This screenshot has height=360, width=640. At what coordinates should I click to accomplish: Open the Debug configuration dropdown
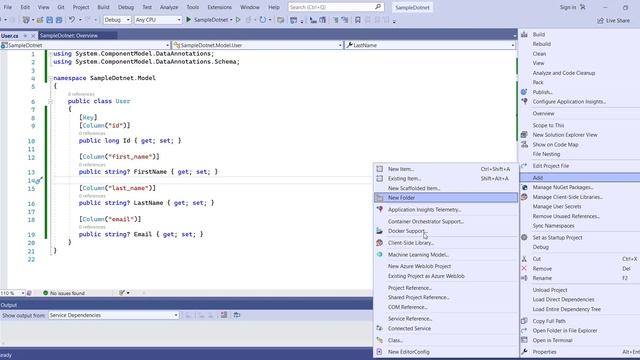(117, 20)
